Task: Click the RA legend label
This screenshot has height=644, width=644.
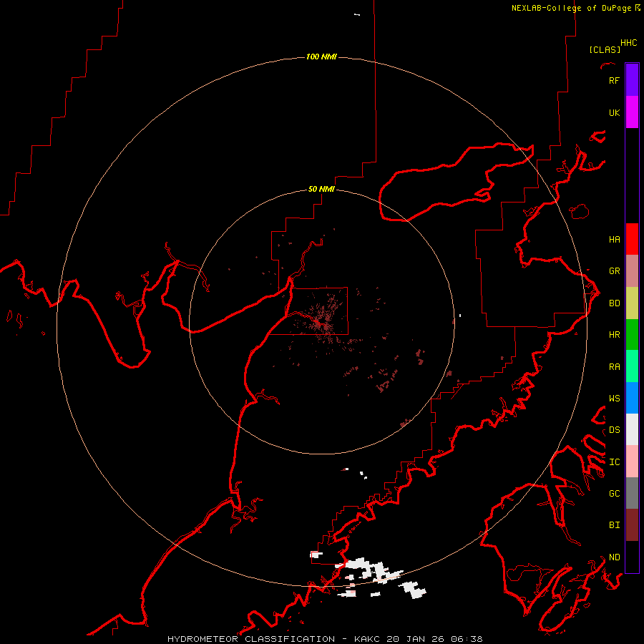Action: tap(614, 367)
